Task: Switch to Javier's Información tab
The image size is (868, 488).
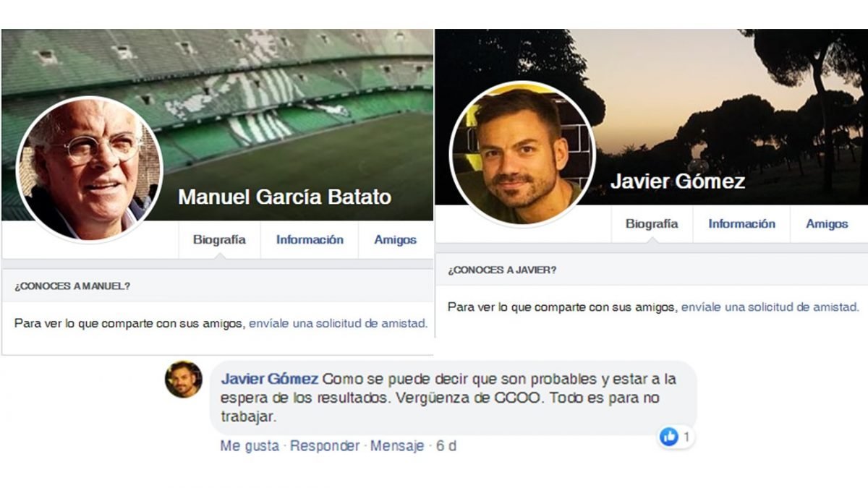Action: click(741, 224)
